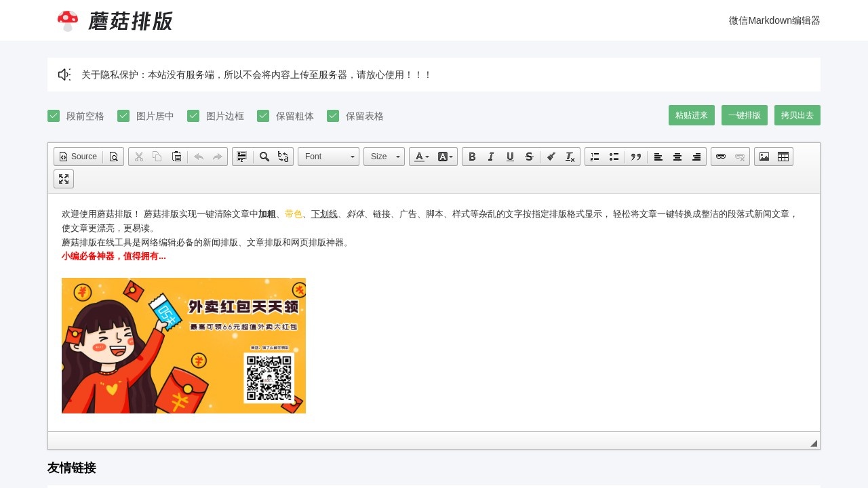Uncheck the 段前空格 checkbox
868x488 pixels.
(x=54, y=116)
